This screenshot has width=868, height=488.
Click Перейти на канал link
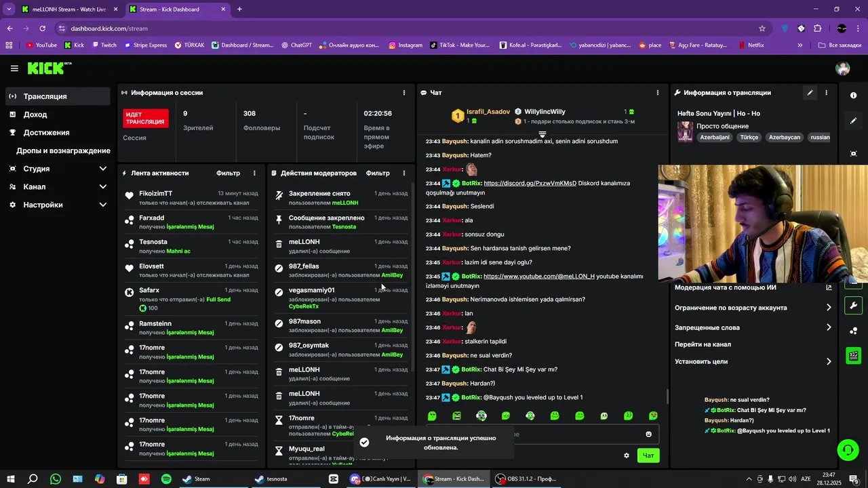[703, 344]
